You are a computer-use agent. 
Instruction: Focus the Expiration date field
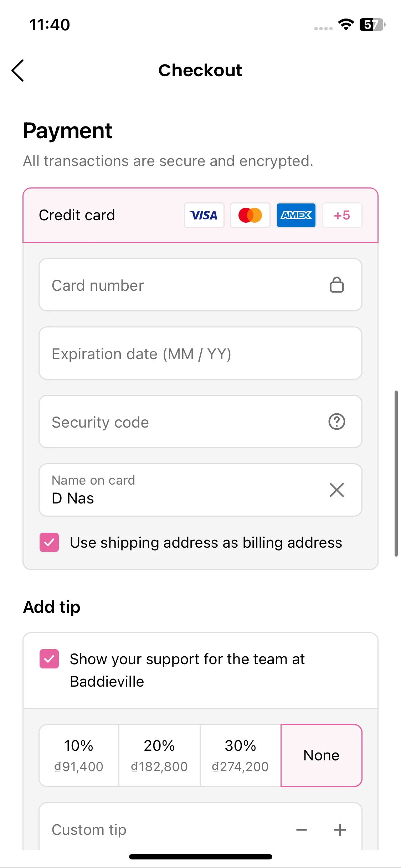200,353
